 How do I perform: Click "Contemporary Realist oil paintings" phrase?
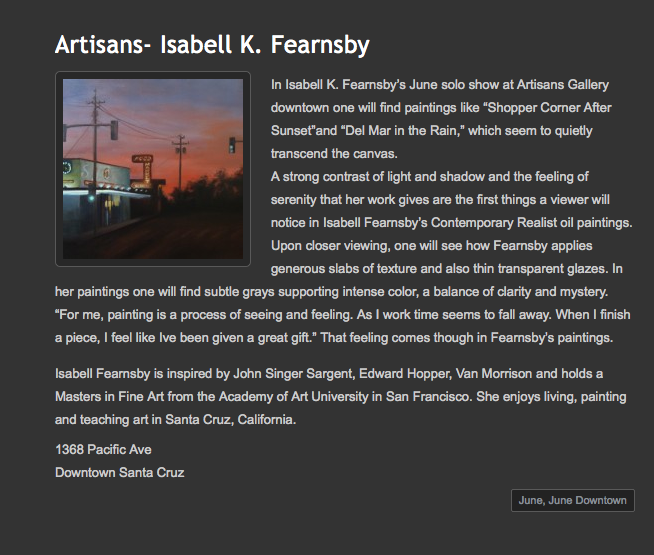pos(531,223)
